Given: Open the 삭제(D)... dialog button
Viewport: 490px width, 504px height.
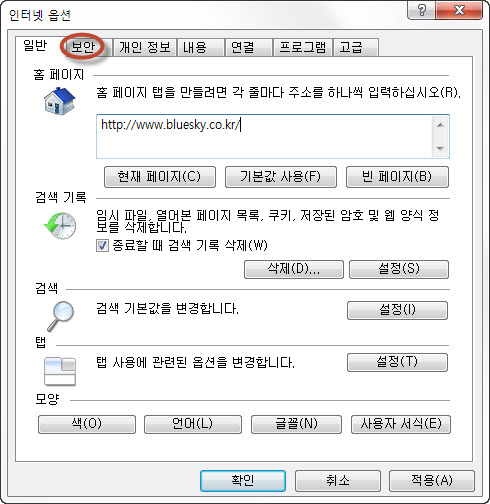Looking at the screenshot, I should point(294,269).
